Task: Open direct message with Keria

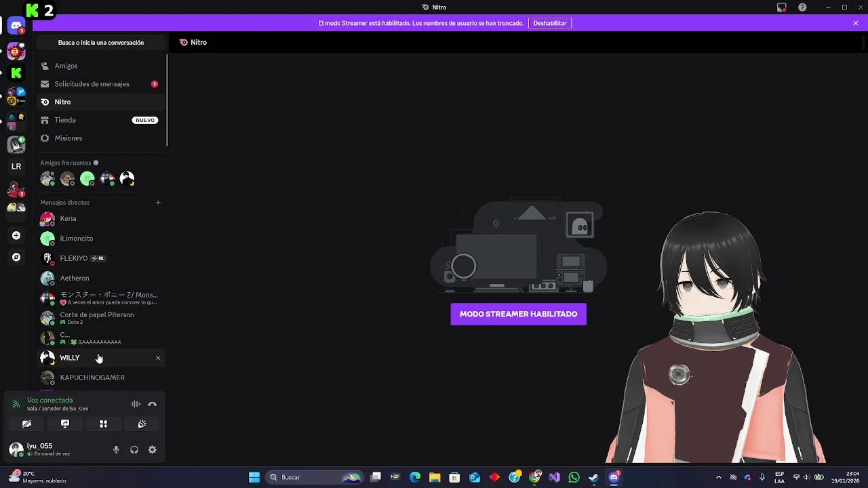Action: click(x=101, y=219)
